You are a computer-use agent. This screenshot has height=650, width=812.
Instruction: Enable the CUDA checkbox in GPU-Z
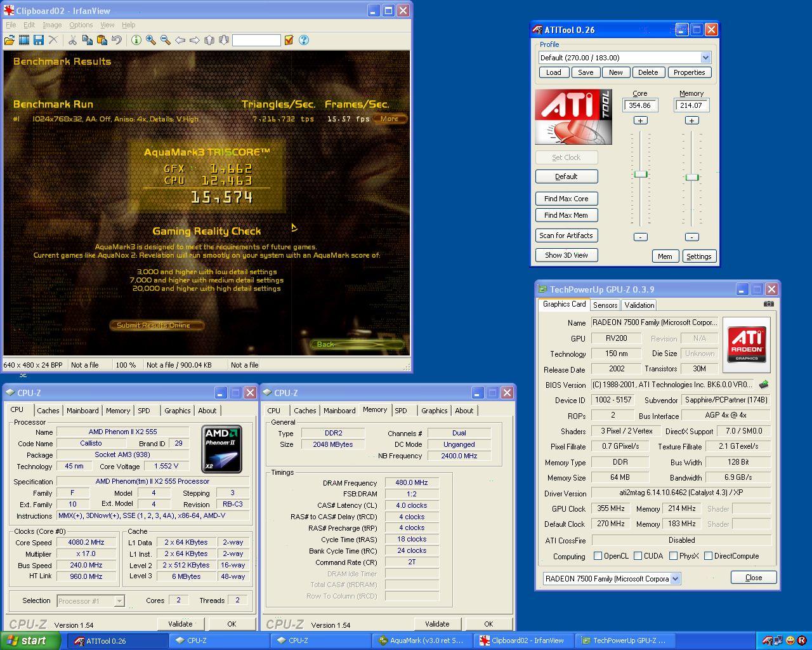coord(638,556)
